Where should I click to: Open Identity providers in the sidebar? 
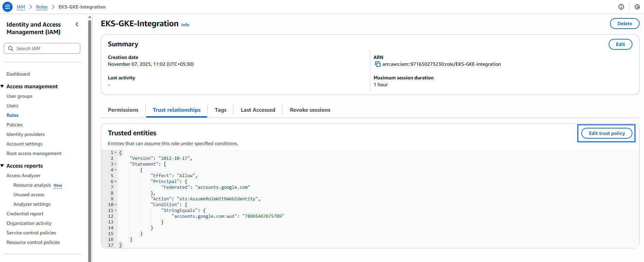coord(26,134)
